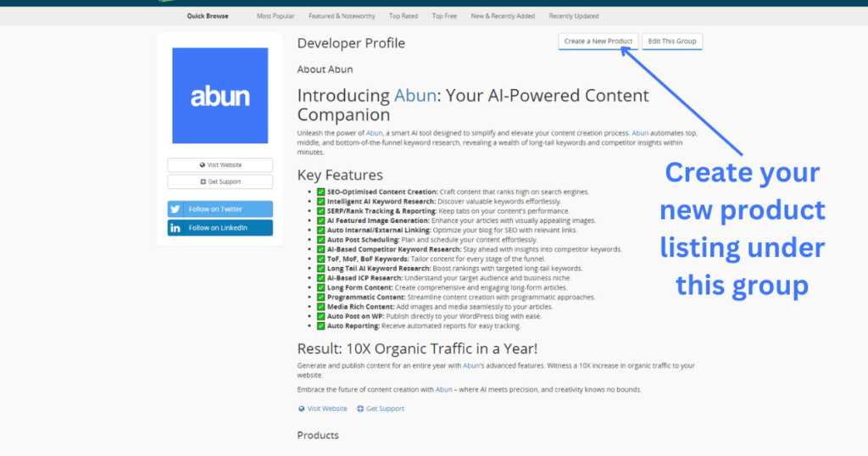This screenshot has height=456, width=868.
Task: Open Featured & Noteworthy listings
Action: pos(342,16)
